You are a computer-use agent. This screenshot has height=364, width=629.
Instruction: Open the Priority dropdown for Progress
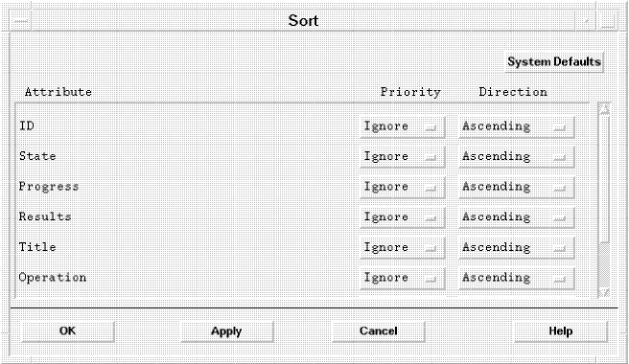tap(403, 187)
